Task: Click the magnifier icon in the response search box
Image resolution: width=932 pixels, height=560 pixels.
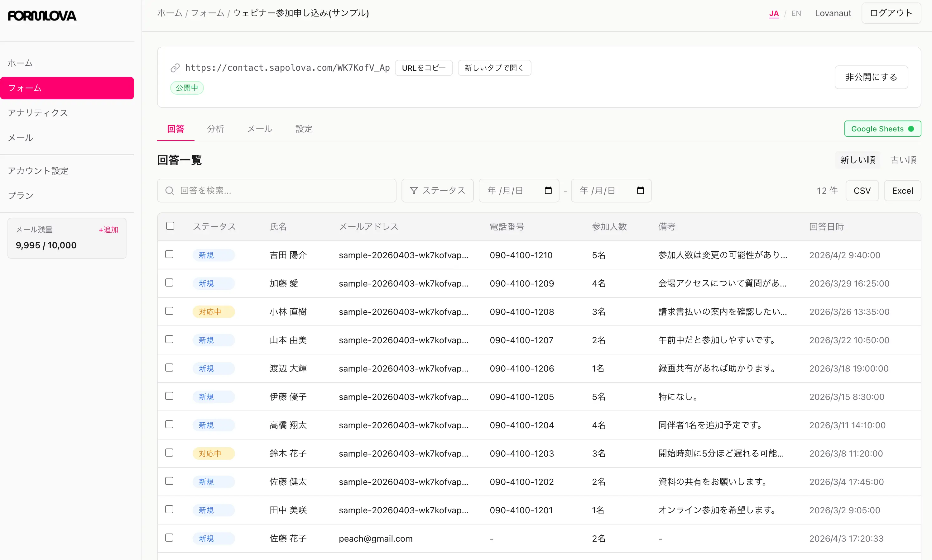Action: (170, 191)
